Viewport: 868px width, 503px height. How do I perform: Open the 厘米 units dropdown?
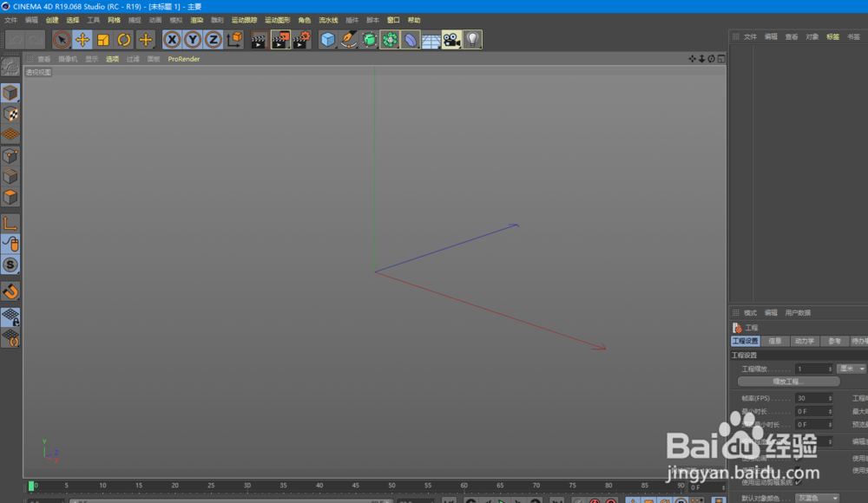coord(852,369)
